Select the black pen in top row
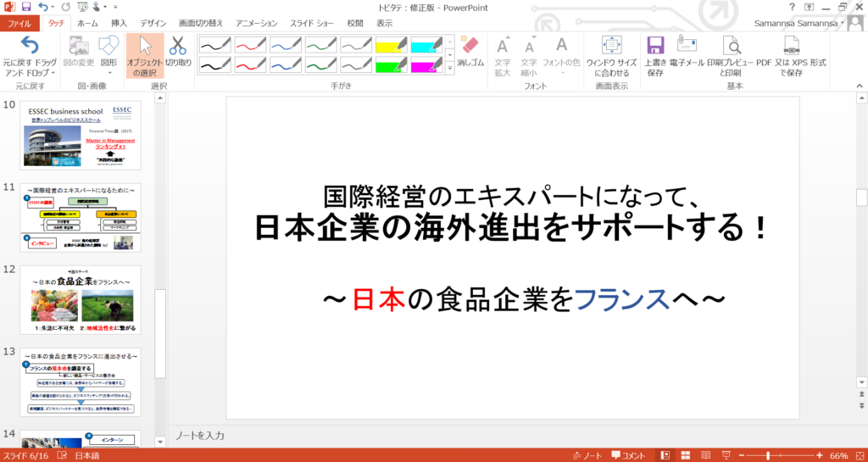 (214, 45)
